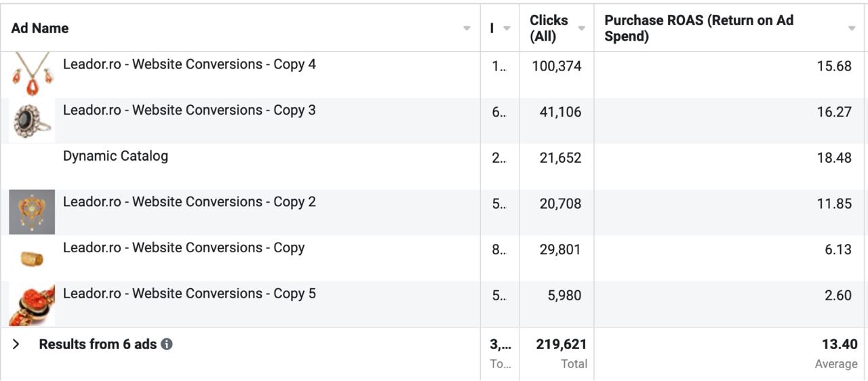Click 'Results from 6 ads' summary label
This screenshot has width=868, height=381.
(98, 344)
